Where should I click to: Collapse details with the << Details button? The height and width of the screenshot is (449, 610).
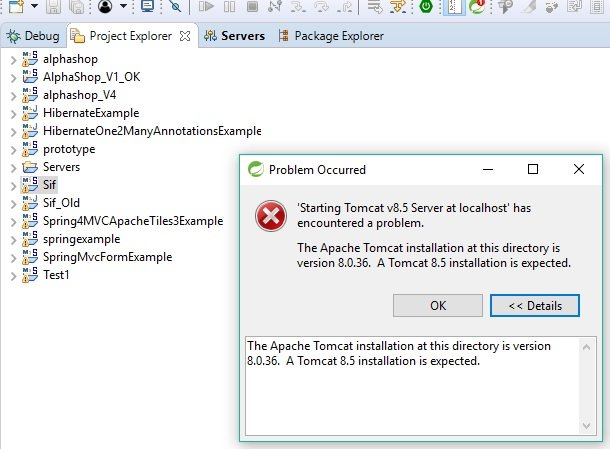click(535, 305)
